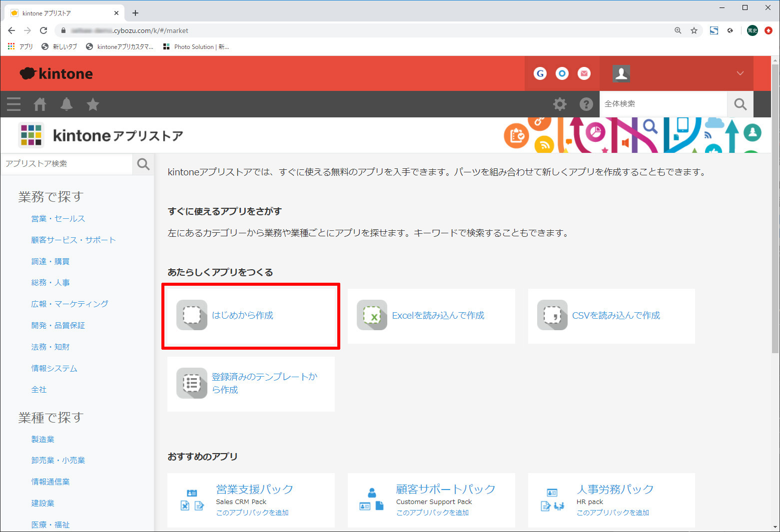Open kintone settings gear icon
780x532 pixels.
click(x=560, y=104)
